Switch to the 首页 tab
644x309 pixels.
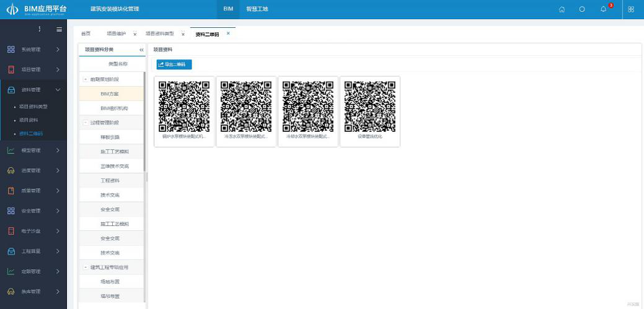coord(86,33)
